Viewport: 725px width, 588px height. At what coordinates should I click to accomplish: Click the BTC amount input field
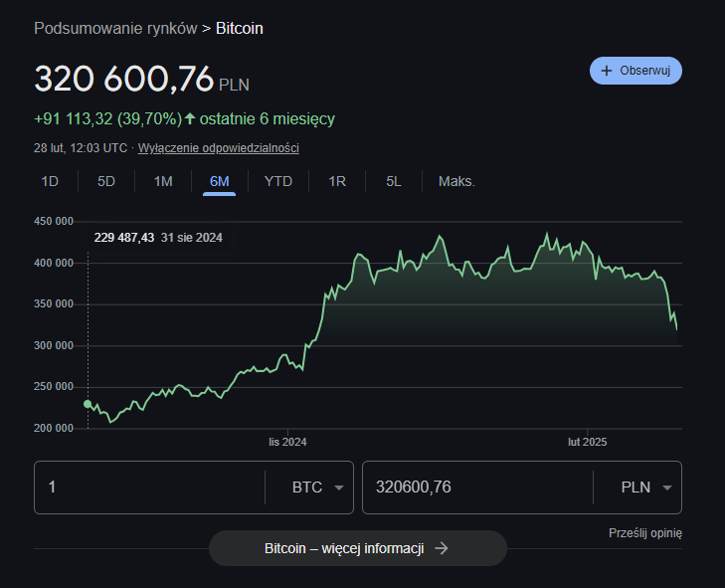[149, 488]
